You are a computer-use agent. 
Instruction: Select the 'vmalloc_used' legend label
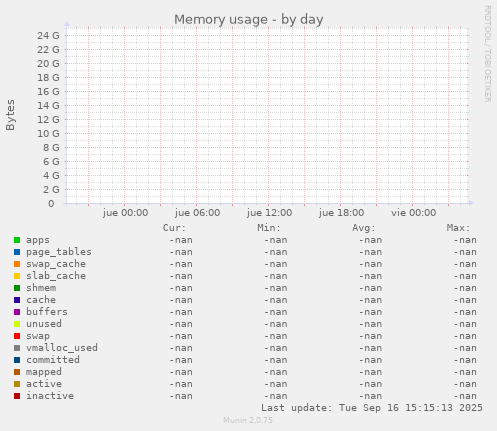click(x=62, y=348)
